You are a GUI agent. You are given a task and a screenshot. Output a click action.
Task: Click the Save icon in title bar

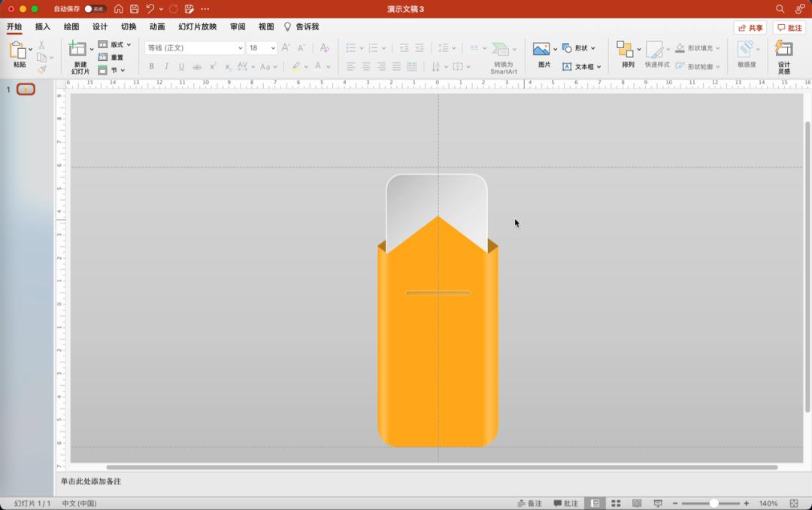(x=135, y=9)
